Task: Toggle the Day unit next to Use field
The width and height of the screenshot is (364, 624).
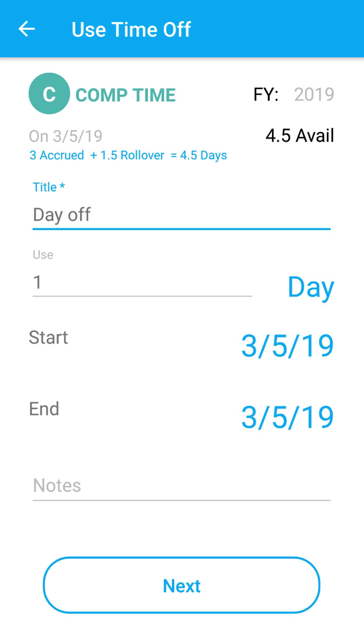Action: (310, 287)
